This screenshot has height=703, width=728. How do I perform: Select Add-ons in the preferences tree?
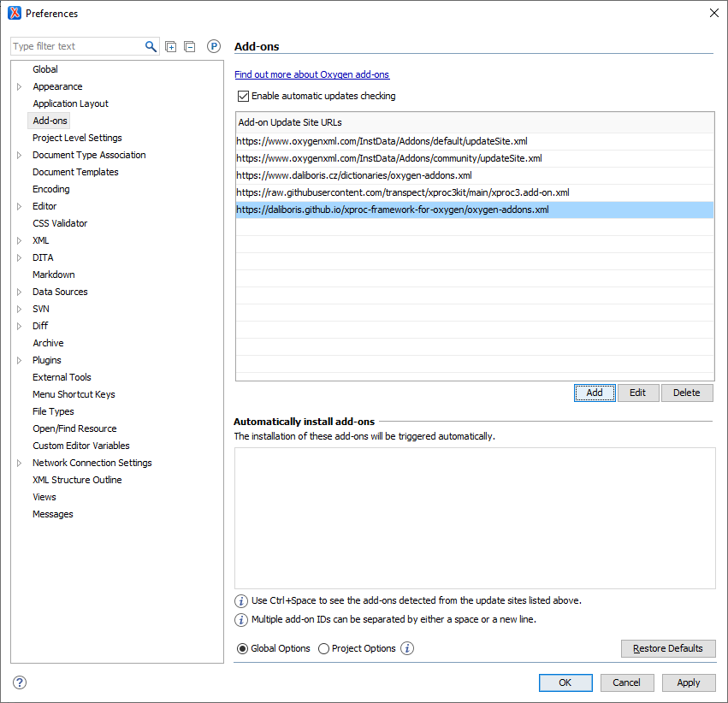(50, 121)
